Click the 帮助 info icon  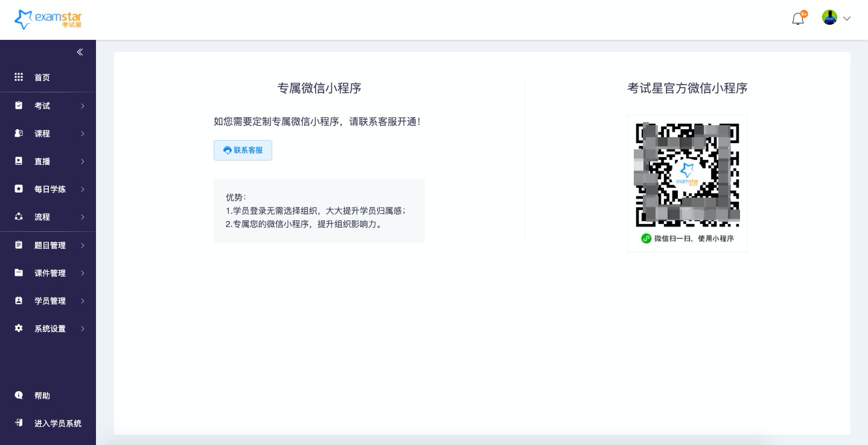point(19,395)
